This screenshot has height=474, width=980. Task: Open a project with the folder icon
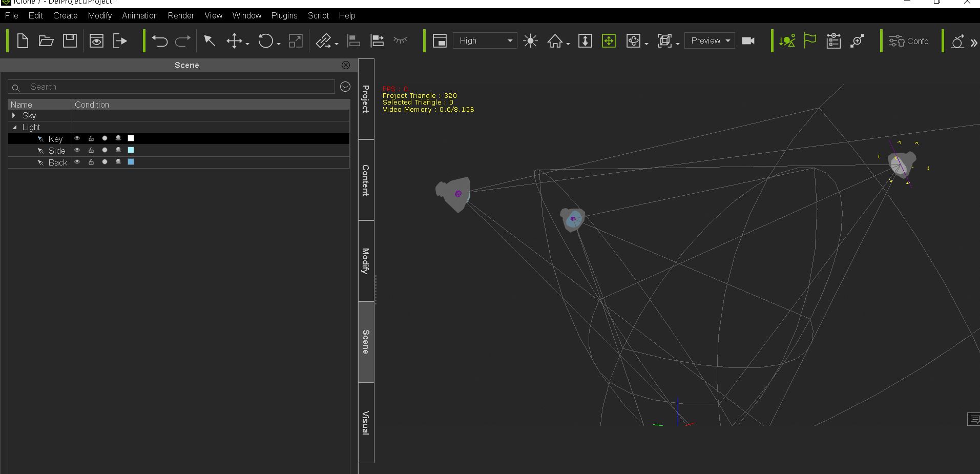(x=46, y=41)
